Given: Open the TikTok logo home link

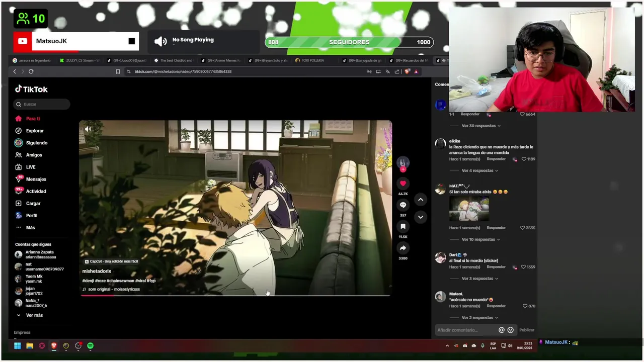Looking at the screenshot, I should (31, 89).
